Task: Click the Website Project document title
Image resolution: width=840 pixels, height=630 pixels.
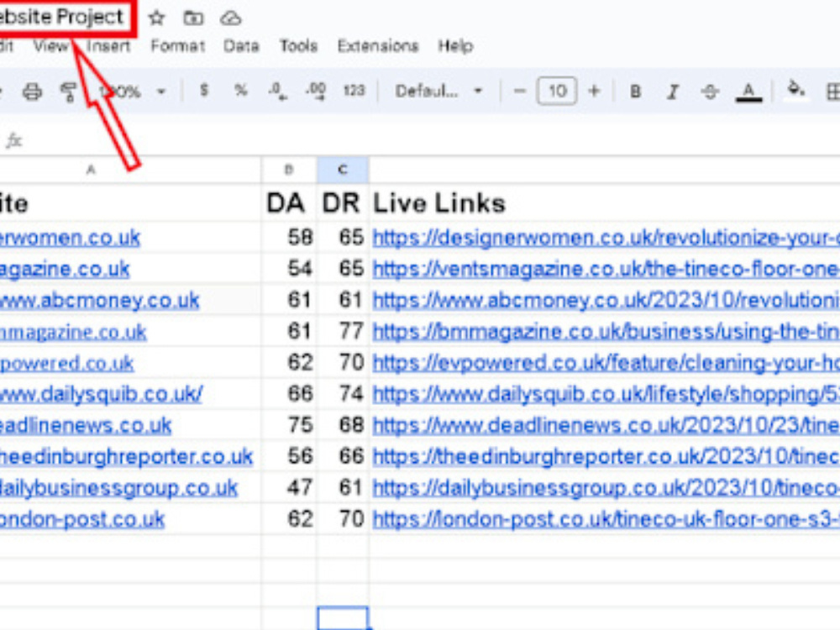Action: [x=63, y=17]
